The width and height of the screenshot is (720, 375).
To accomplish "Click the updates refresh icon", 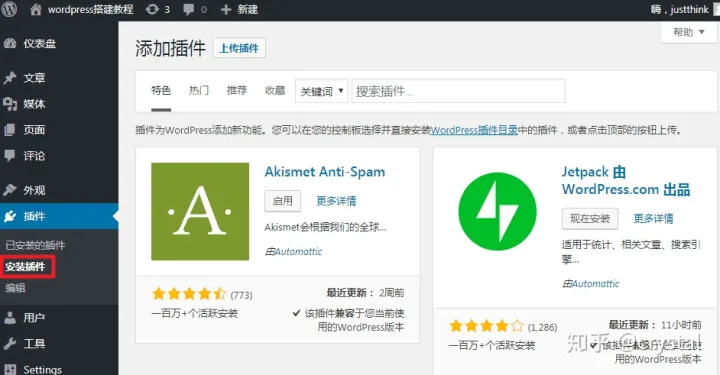I will (x=152, y=9).
